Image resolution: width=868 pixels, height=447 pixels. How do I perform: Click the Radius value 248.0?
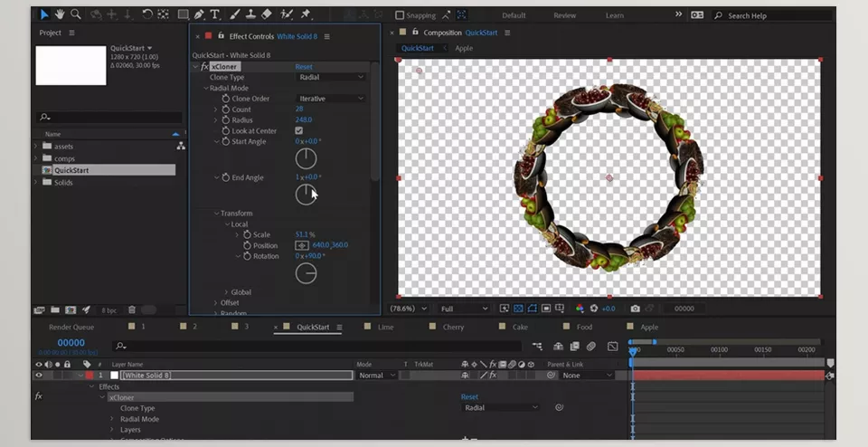click(304, 119)
